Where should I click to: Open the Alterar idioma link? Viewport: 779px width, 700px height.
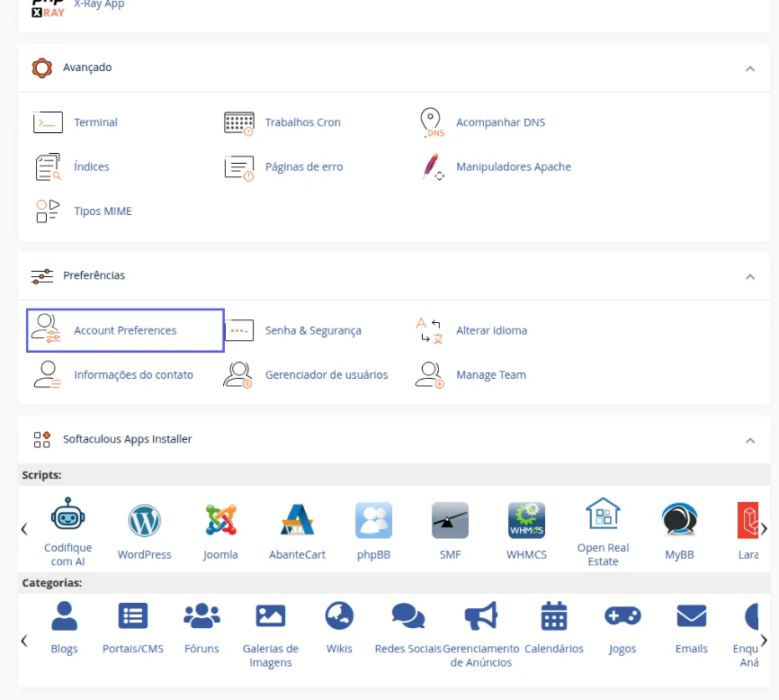491,330
